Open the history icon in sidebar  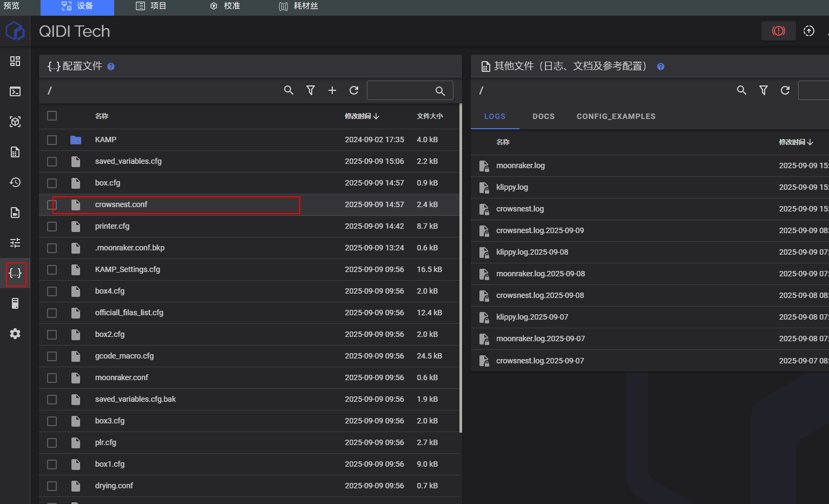[x=15, y=182]
